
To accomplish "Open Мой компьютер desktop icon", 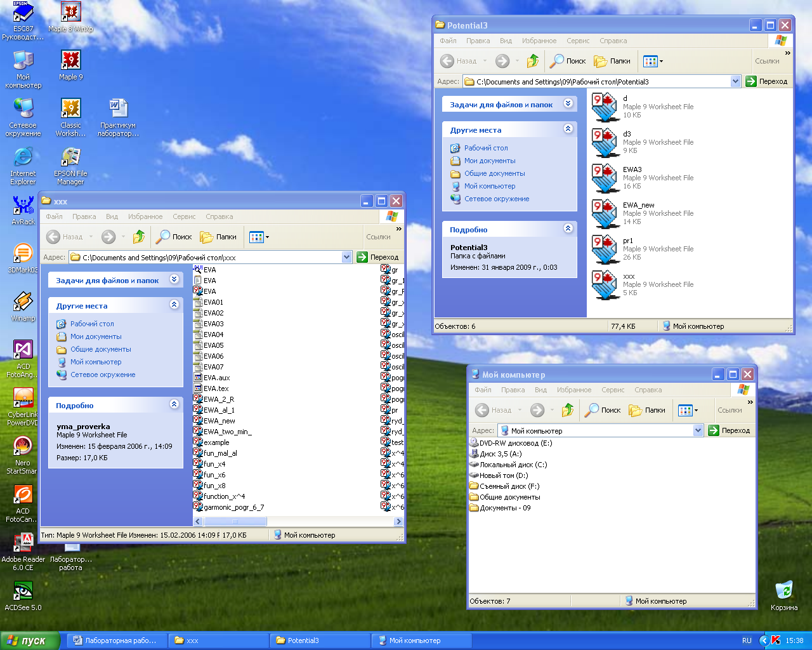I will [23, 69].
